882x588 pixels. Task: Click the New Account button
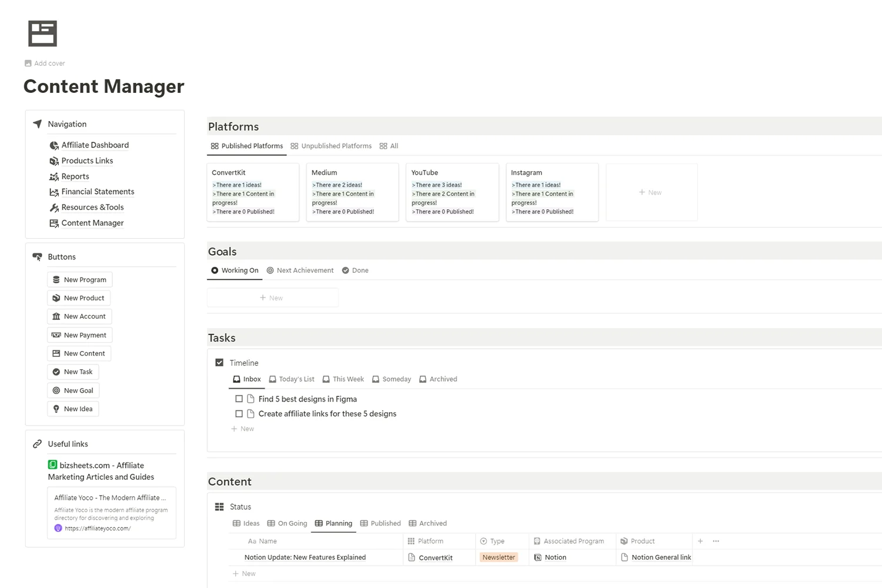[x=79, y=316]
